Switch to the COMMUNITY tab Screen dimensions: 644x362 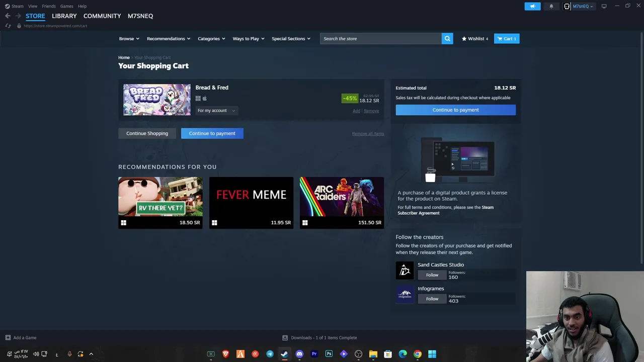102,16
